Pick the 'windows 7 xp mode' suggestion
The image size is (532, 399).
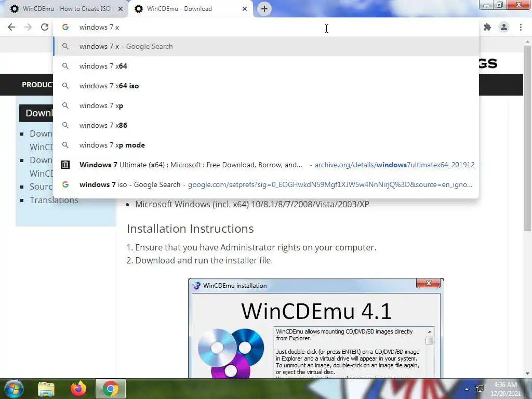(266, 145)
